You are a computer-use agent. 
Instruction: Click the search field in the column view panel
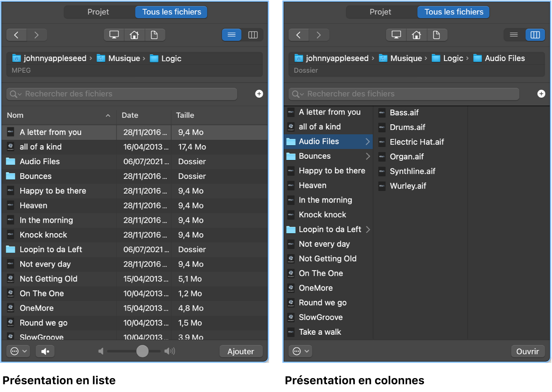pyautogui.click(x=404, y=94)
